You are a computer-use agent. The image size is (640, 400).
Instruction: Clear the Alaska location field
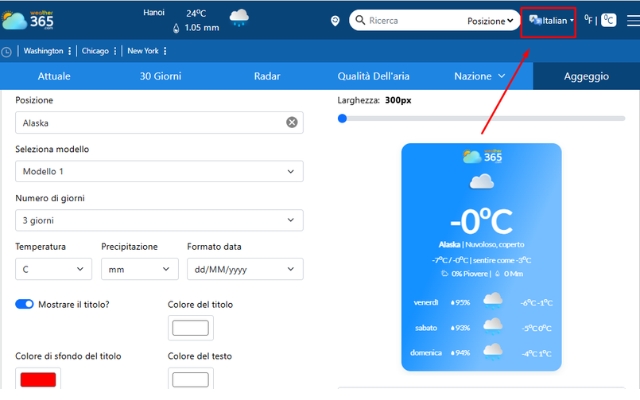[291, 122]
